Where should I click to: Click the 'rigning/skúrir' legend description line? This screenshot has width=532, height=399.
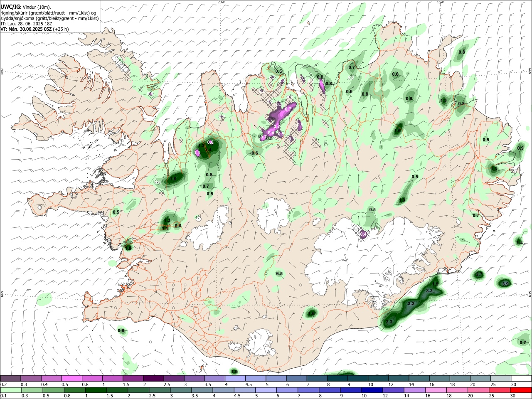point(48,13)
